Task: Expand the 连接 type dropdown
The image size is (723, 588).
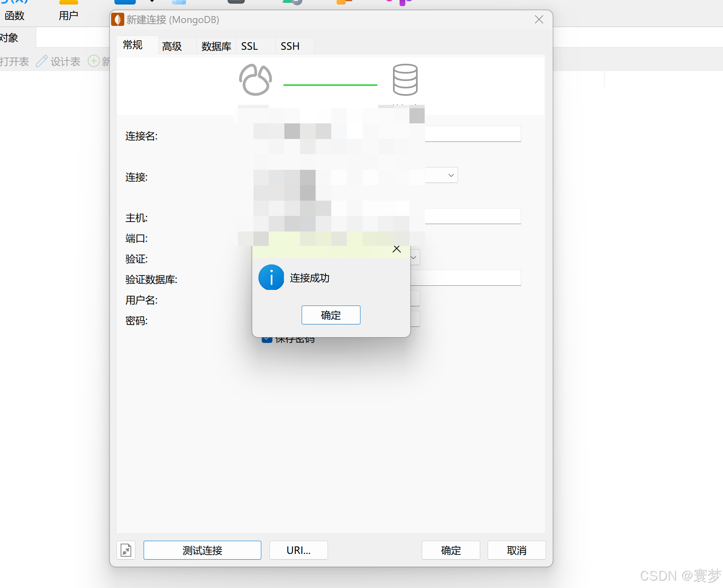Action: (451, 175)
